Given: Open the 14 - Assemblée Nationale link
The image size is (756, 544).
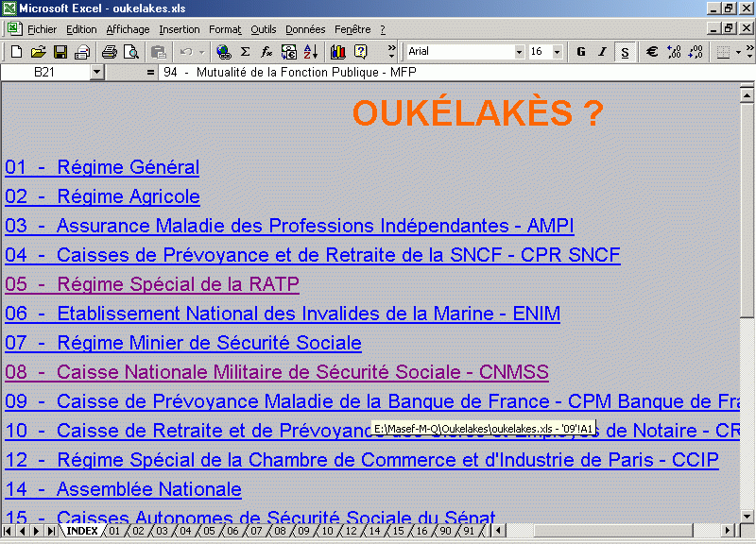Looking at the screenshot, I should [x=124, y=489].
